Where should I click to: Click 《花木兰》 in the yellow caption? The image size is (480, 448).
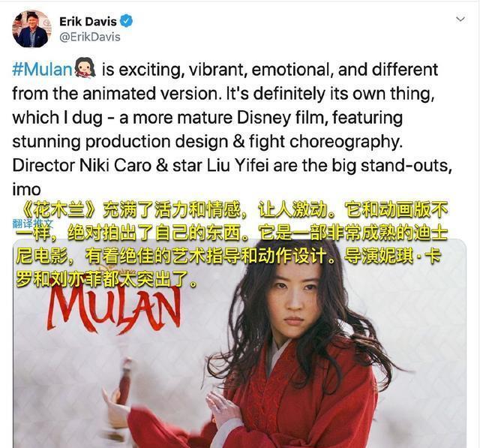click(60, 210)
